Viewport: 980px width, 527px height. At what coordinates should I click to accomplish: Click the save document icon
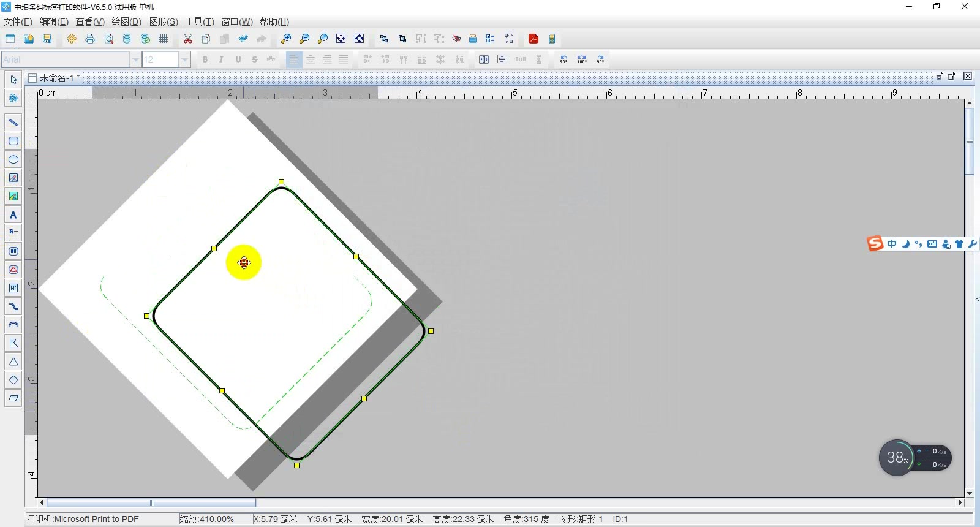pyautogui.click(x=47, y=39)
